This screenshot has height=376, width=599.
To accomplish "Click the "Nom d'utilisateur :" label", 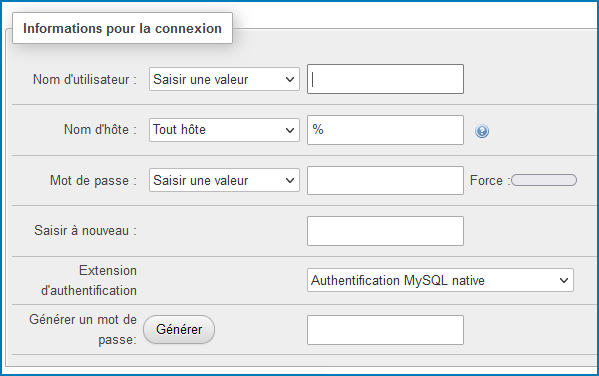I will 85,79.
